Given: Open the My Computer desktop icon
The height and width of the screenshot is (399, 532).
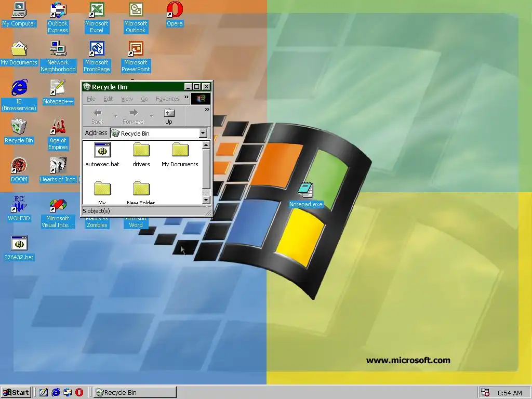Looking at the screenshot, I should tap(19, 15).
